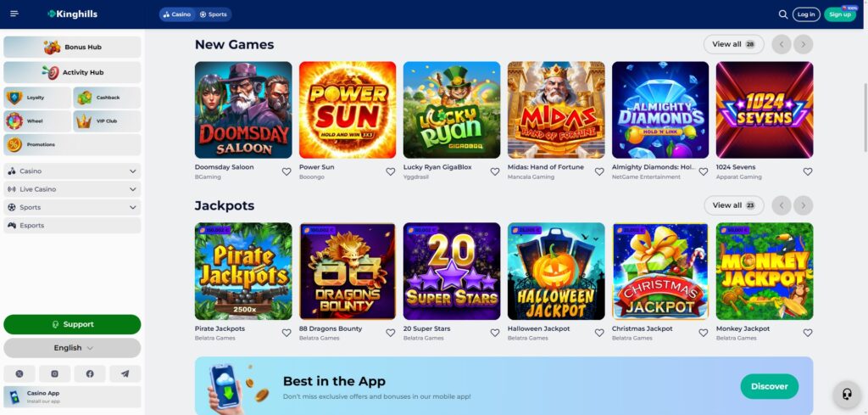
Task: Switch to the Sports tab
Action: (x=213, y=14)
